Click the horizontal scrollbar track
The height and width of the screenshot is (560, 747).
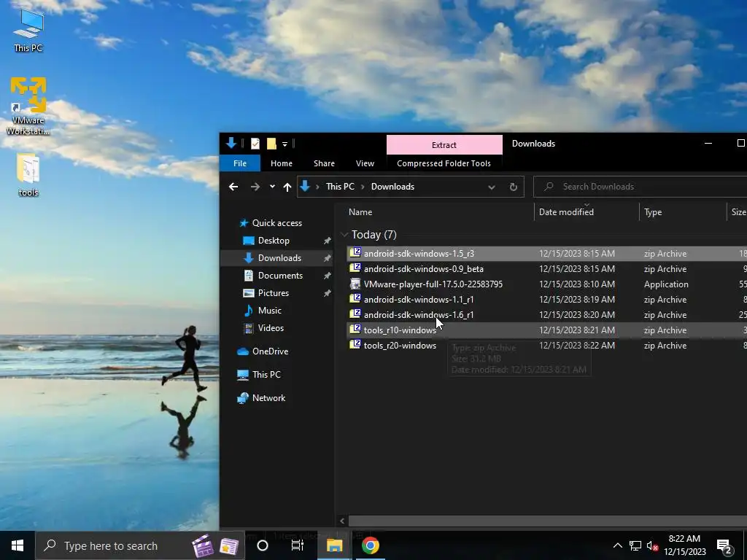tap(548, 521)
